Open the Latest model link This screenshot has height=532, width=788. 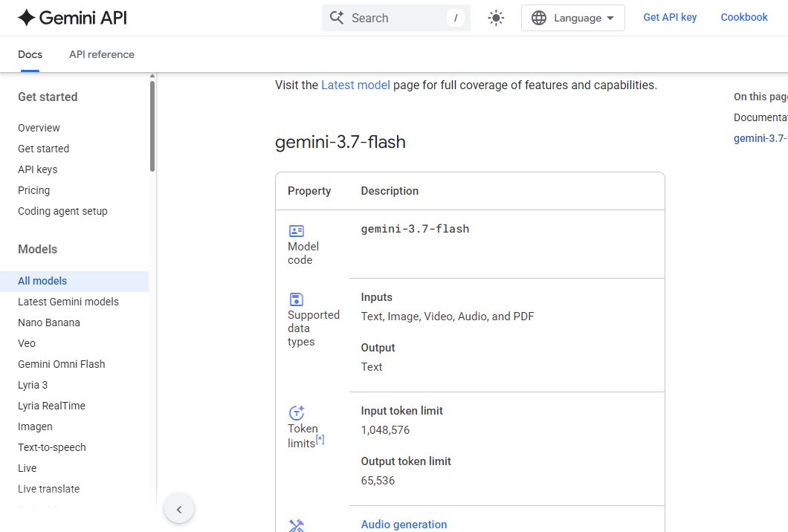[355, 85]
